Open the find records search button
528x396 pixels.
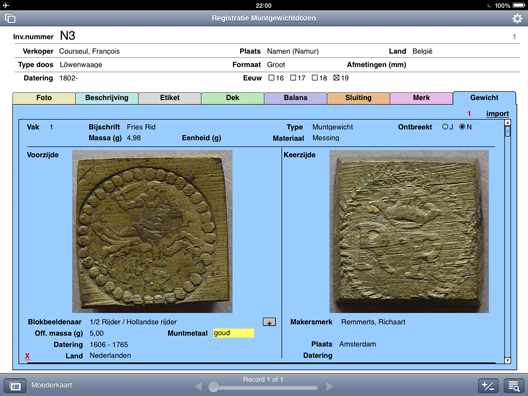[514, 386]
